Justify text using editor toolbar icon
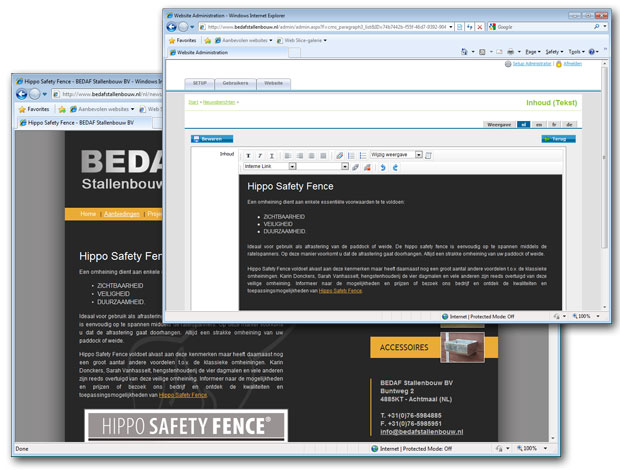Image resolution: width=620 pixels, height=470 pixels. 323,156
